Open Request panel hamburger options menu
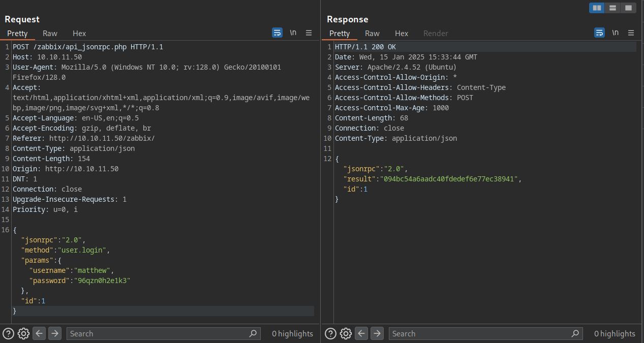Image resolution: width=644 pixels, height=343 pixels. (x=309, y=33)
